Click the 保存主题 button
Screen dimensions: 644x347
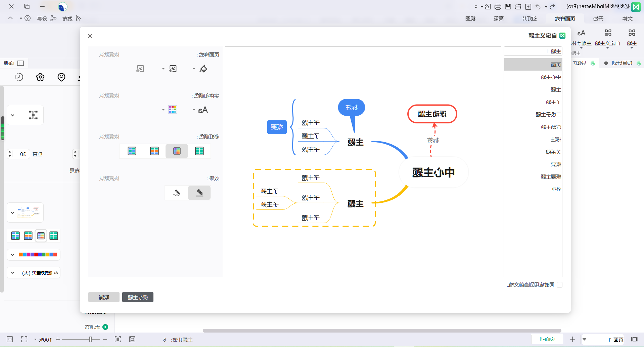coord(138,297)
